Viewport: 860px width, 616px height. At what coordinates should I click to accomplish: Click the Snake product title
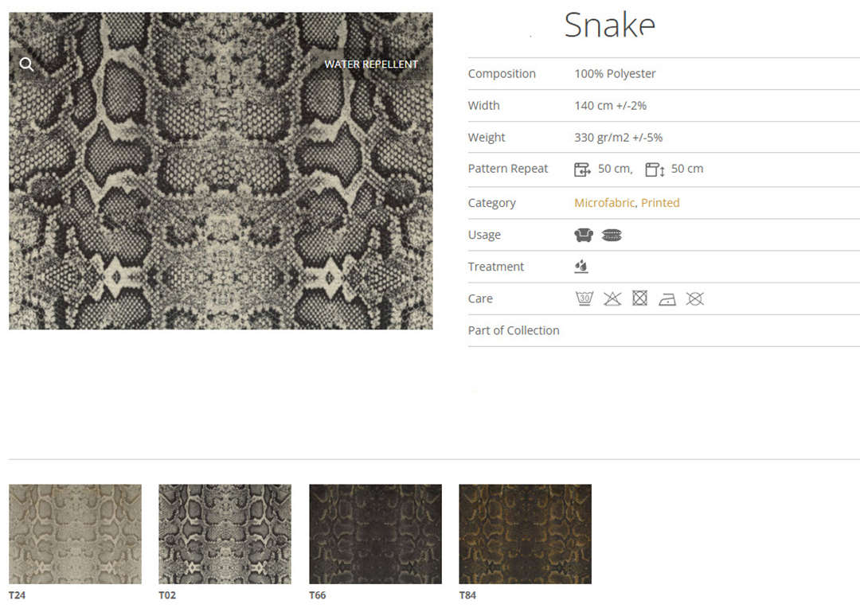609,25
